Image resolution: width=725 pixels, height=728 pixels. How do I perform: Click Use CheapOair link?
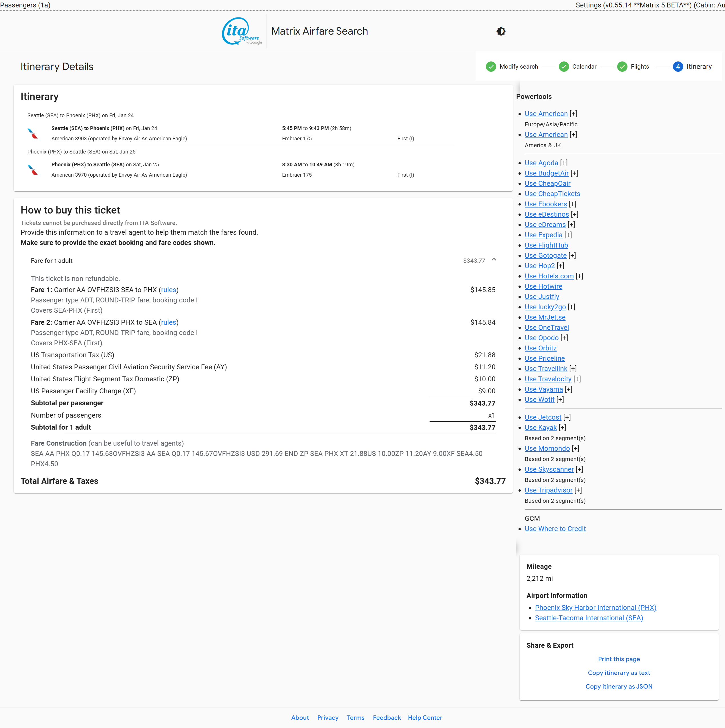pos(547,184)
